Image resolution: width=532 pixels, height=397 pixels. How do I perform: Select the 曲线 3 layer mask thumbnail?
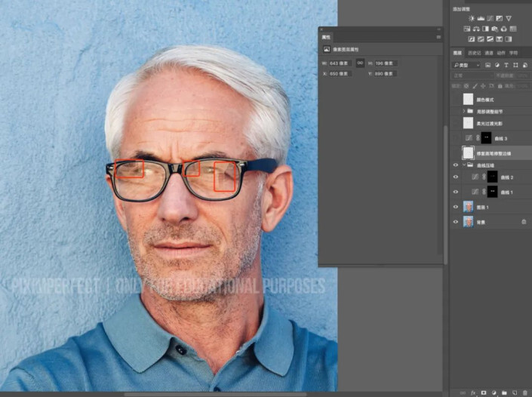[x=486, y=137]
